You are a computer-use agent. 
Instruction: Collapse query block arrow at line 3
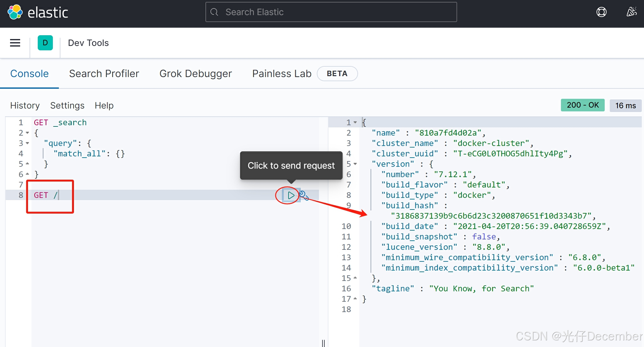coord(27,143)
